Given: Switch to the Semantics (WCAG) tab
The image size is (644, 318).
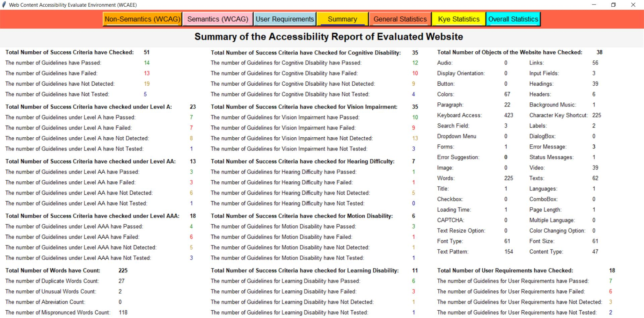Looking at the screenshot, I should pyautogui.click(x=217, y=19).
